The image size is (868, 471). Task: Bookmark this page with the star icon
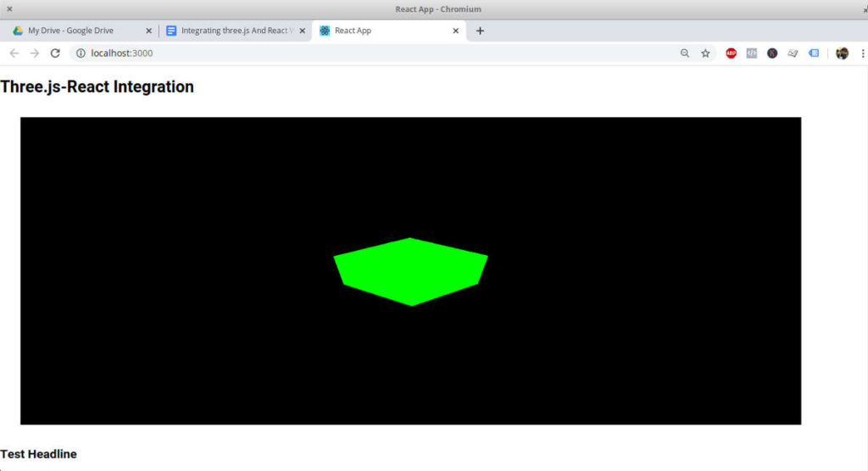click(x=705, y=53)
